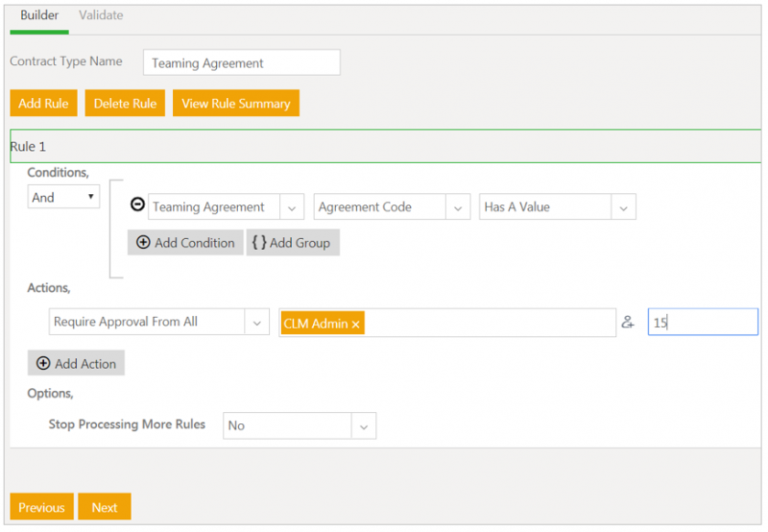Screen dimensions: 768x532
Task: Select the Builder tab
Action: [39, 15]
